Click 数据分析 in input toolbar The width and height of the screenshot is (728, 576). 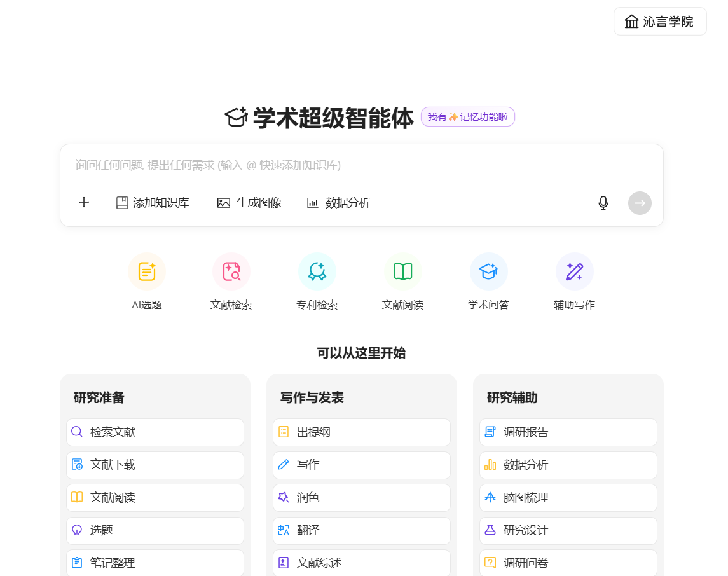(338, 203)
